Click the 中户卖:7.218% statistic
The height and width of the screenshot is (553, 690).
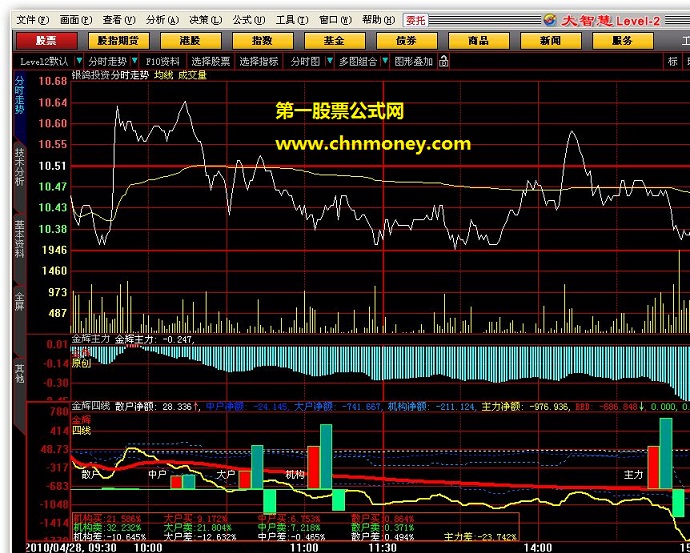point(290,527)
